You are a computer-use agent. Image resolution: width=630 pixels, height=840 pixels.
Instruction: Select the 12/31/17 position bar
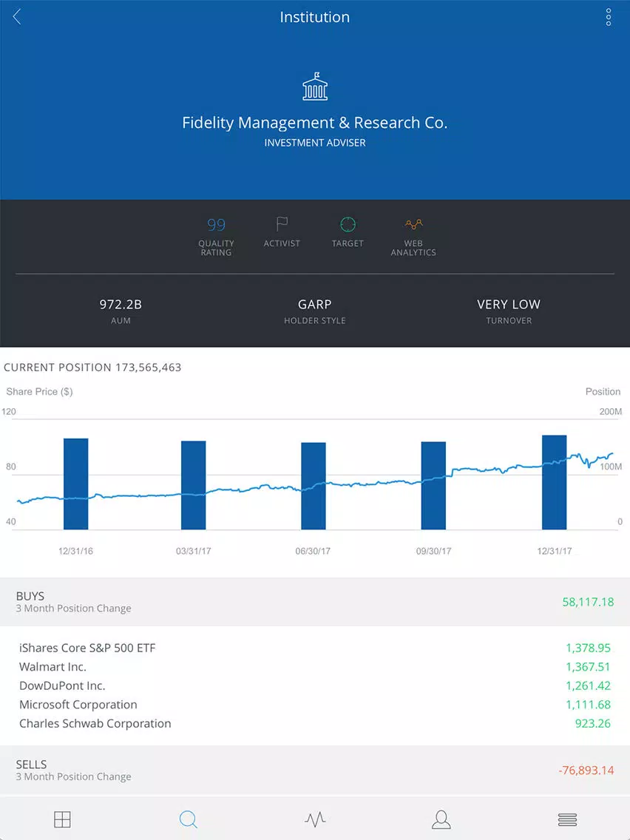555,482
